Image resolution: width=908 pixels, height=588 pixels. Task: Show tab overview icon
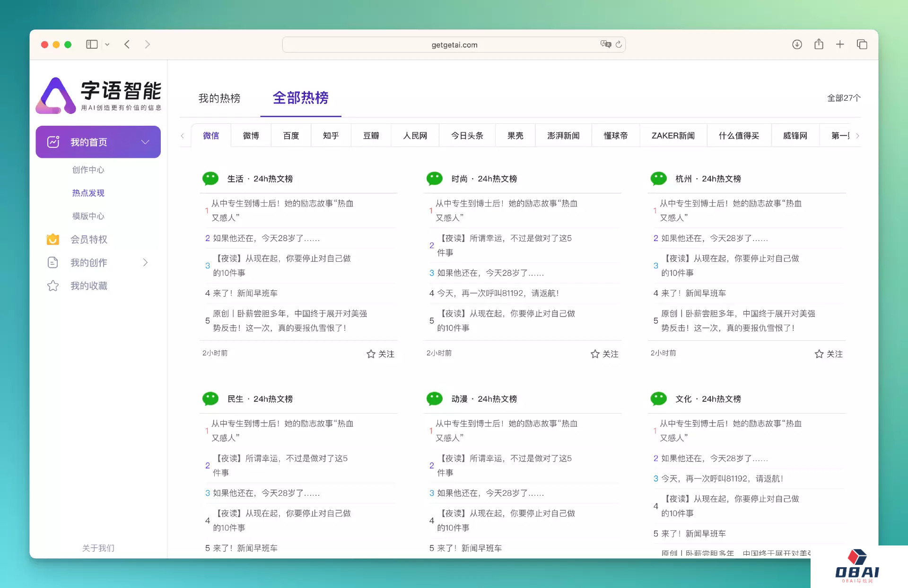point(862,44)
